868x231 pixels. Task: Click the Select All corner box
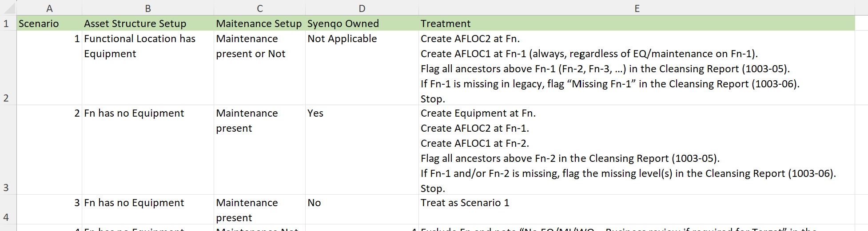[8, 7]
